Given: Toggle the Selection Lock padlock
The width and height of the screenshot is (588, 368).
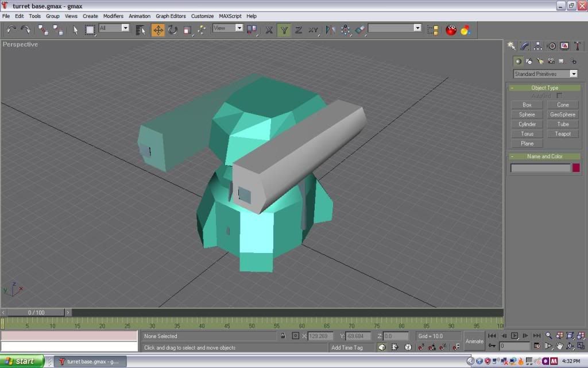Looking at the screenshot, I should click(x=283, y=336).
